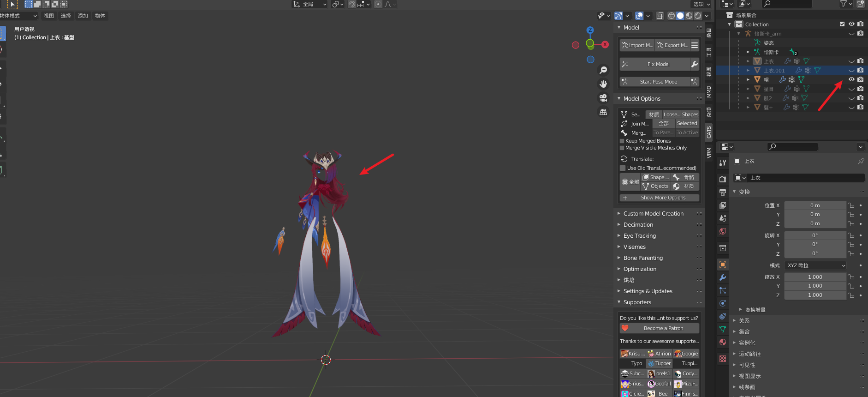The height and width of the screenshot is (397, 868).
Task: Open the 物体 menu
Action: coord(100,16)
